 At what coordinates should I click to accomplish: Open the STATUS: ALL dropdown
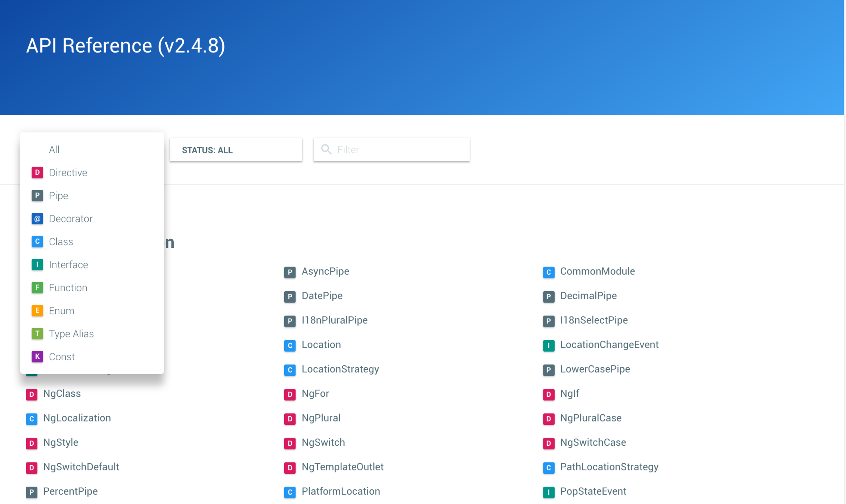[236, 150]
